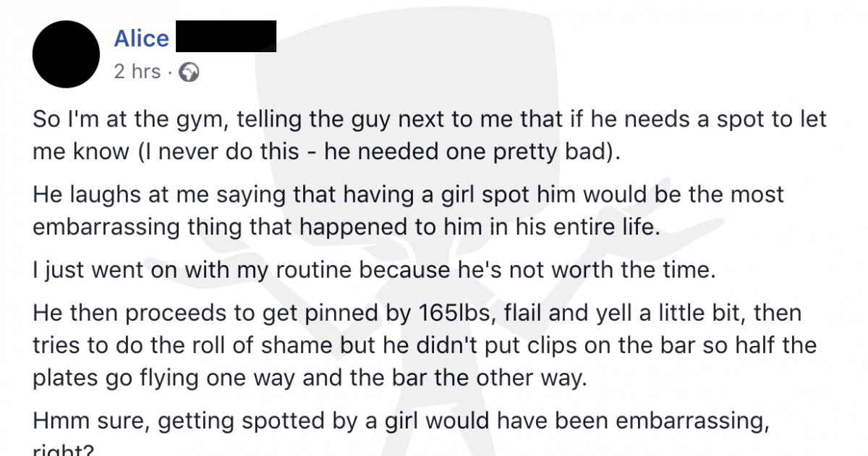868x456 pixels.
Task: Open the poster's round profile picture
Action: (66, 54)
